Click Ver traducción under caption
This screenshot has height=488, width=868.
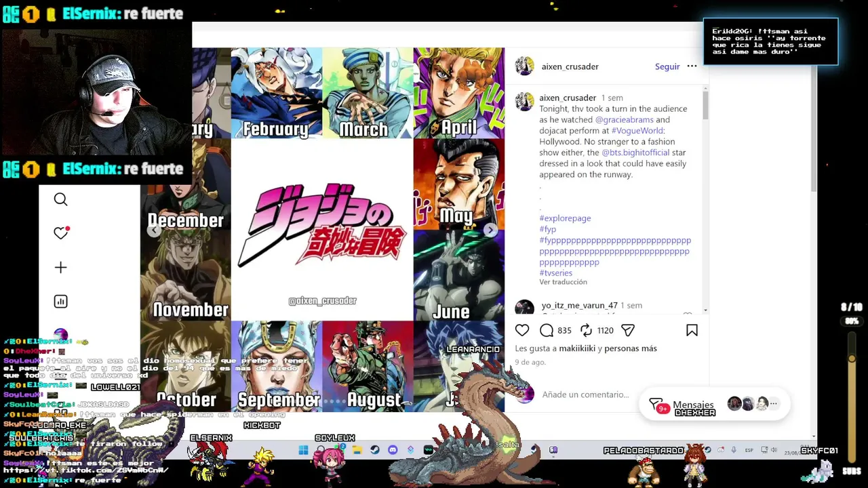[563, 282]
